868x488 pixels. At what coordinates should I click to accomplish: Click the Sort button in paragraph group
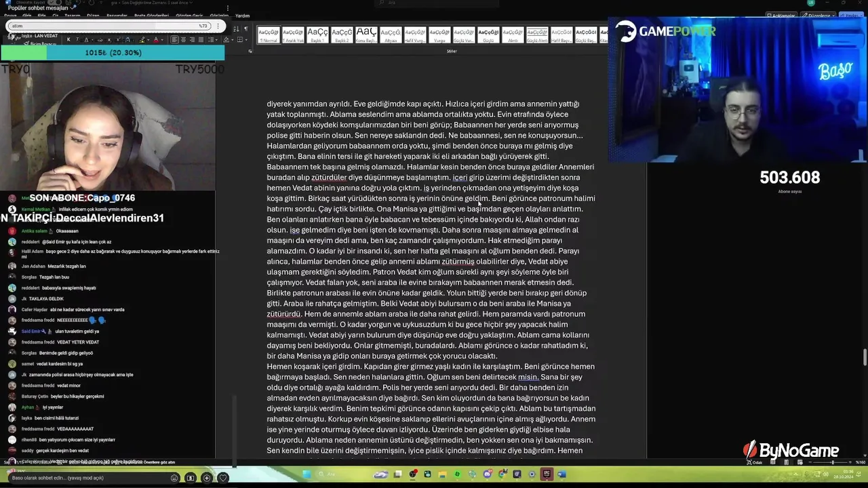click(236, 29)
